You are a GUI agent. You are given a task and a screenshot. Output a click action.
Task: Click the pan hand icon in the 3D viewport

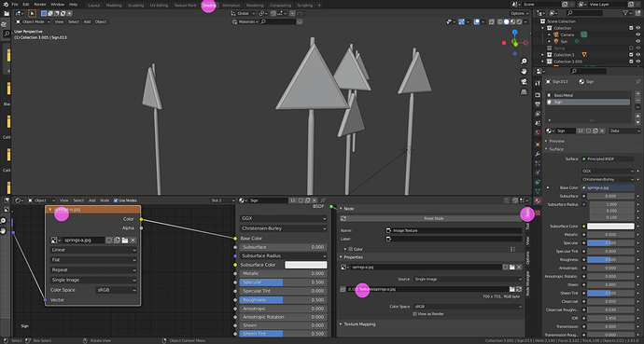[524, 72]
